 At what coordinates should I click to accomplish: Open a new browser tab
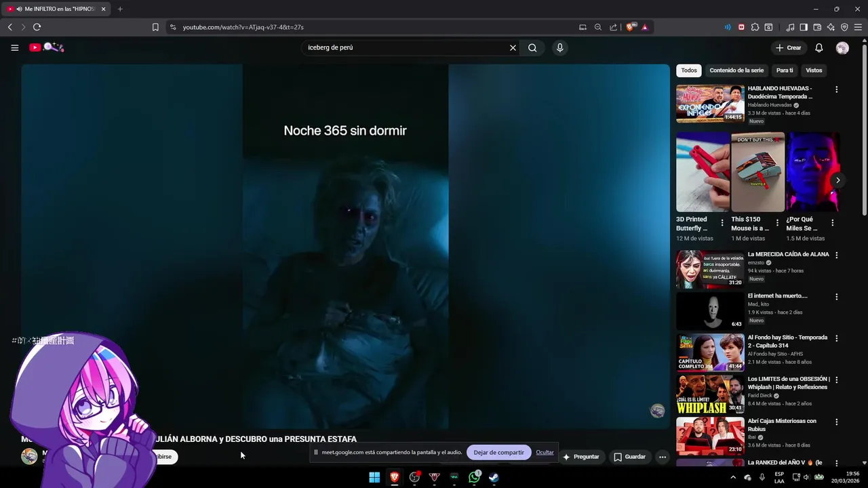pos(120,9)
